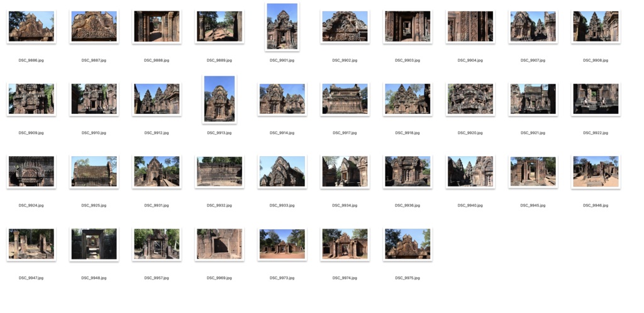Click the file name label DSC_9913.jpg

(x=219, y=133)
